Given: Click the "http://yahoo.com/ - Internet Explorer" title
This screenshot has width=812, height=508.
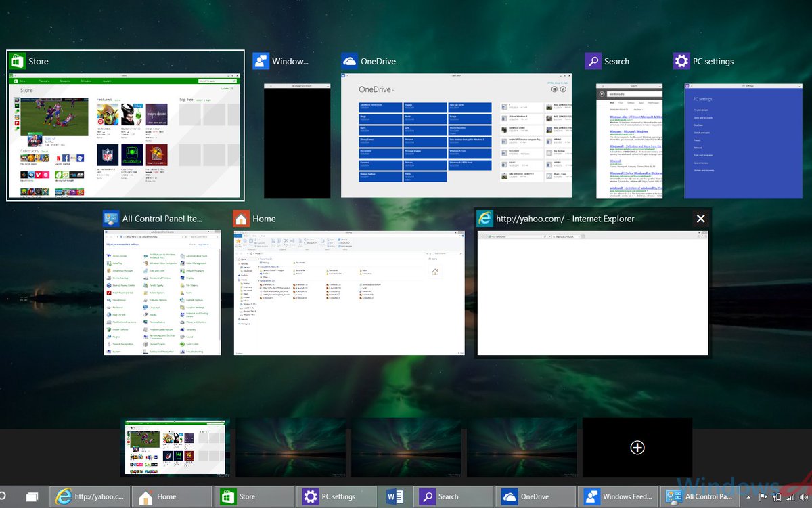Looking at the screenshot, I should (565, 219).
